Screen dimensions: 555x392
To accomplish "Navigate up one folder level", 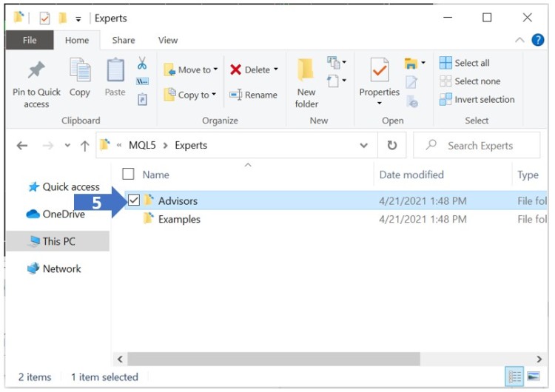I will click(x=84, y=146).
